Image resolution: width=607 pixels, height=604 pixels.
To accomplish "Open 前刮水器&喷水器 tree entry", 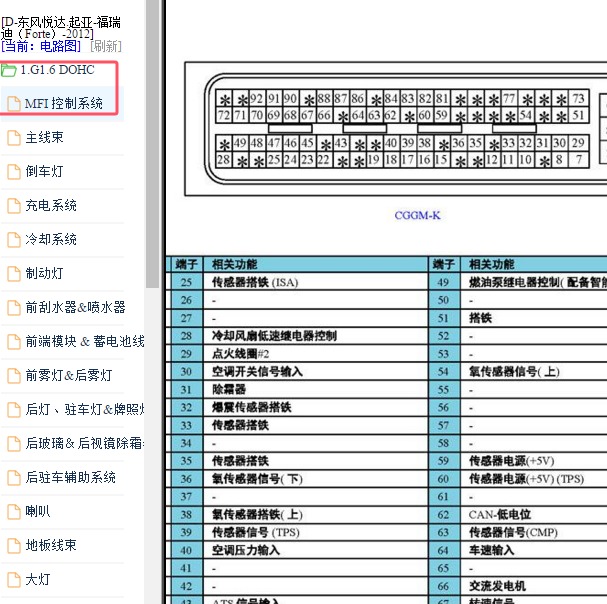I will click(75, 308).
